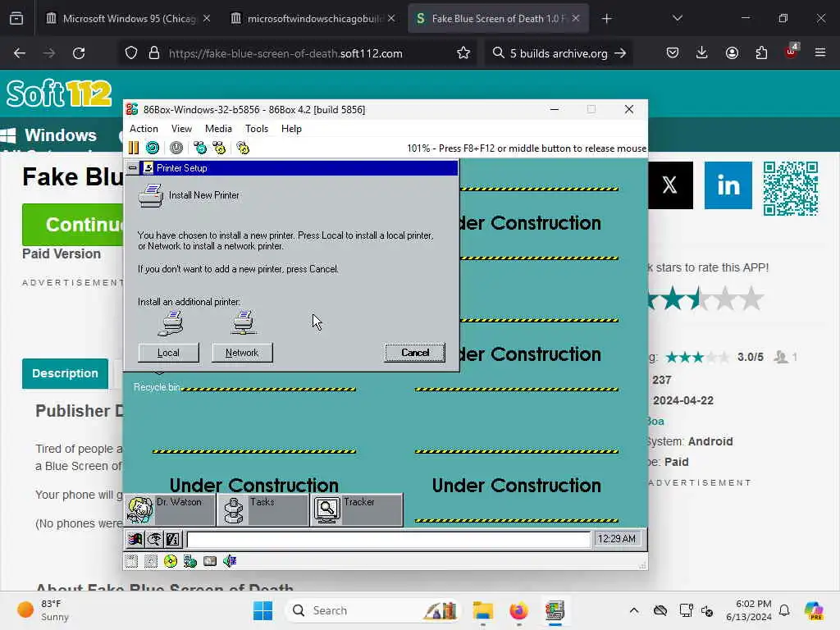Open the View menu in 86Box
This screenshot has width=840, height=630.
pyautogui.click(x=181, y=129)
